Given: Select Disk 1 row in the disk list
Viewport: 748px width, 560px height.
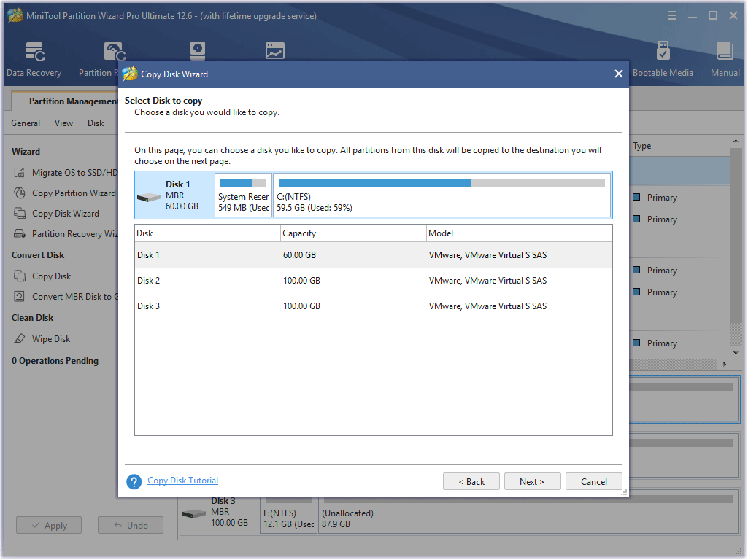Looking at the screenshot, I should click(x=374, y=255).
